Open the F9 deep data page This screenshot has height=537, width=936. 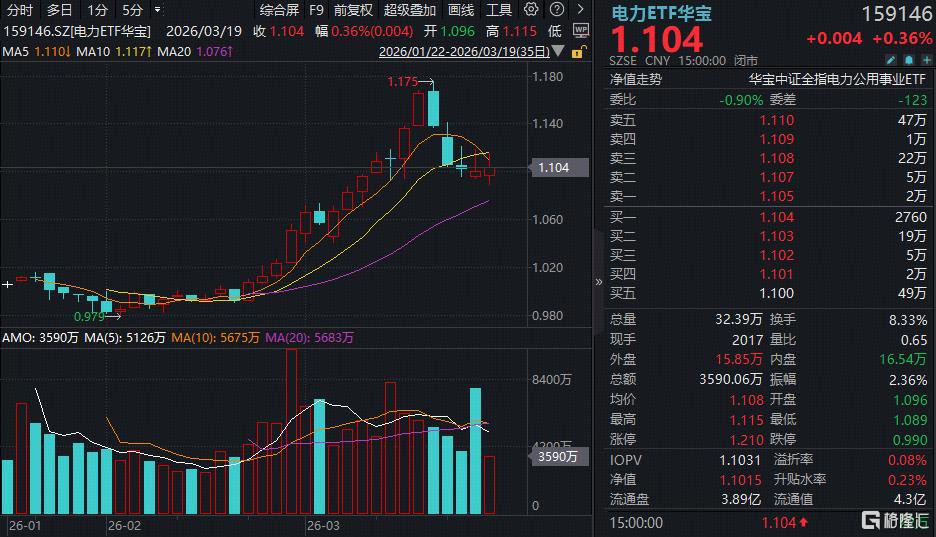click(x=316, y=10)
